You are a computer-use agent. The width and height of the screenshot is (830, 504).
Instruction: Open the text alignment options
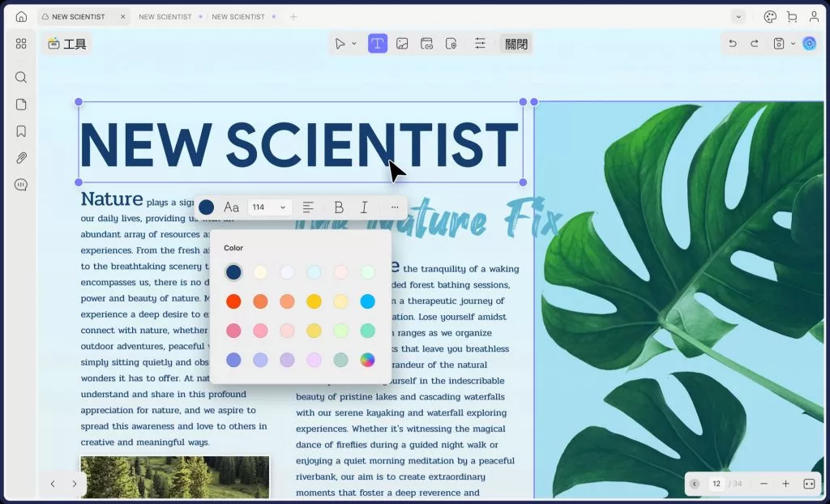tap(308, 207)
